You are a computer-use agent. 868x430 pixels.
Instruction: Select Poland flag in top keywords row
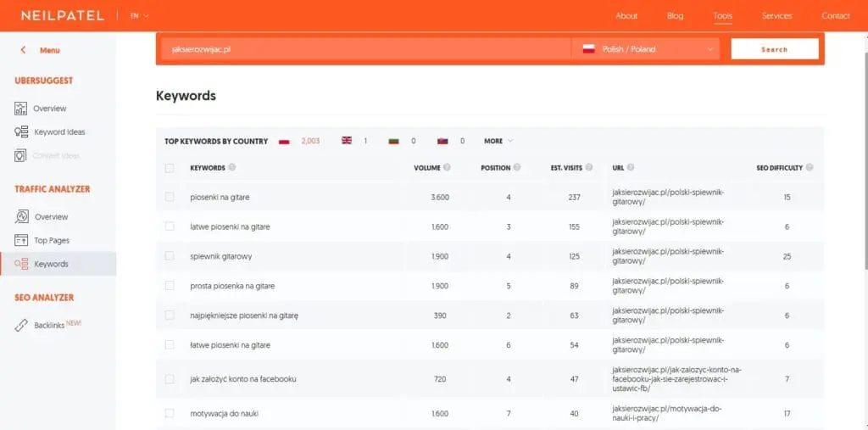(284, 142)
